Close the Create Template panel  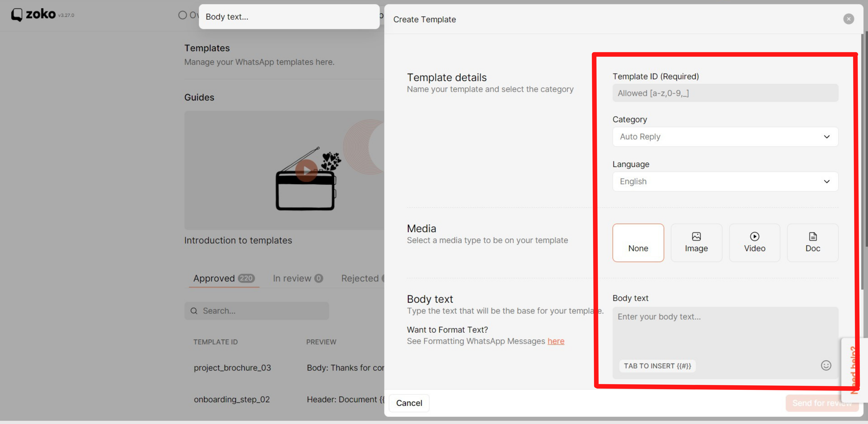848,19
